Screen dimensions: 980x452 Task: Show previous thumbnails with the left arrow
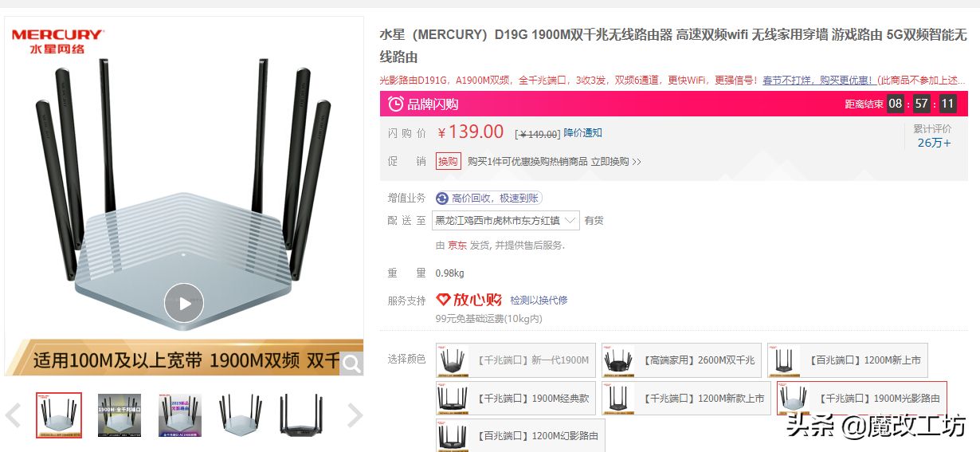(13, 415)
